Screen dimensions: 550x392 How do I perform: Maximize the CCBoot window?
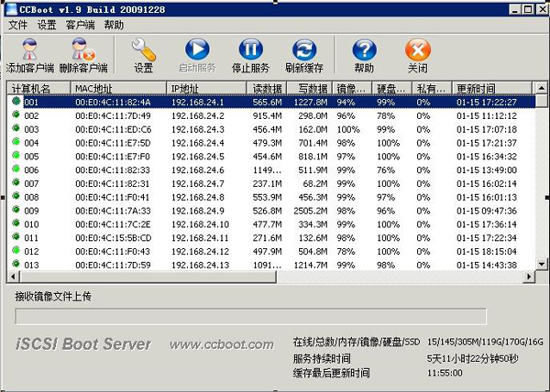click(528, 9)
